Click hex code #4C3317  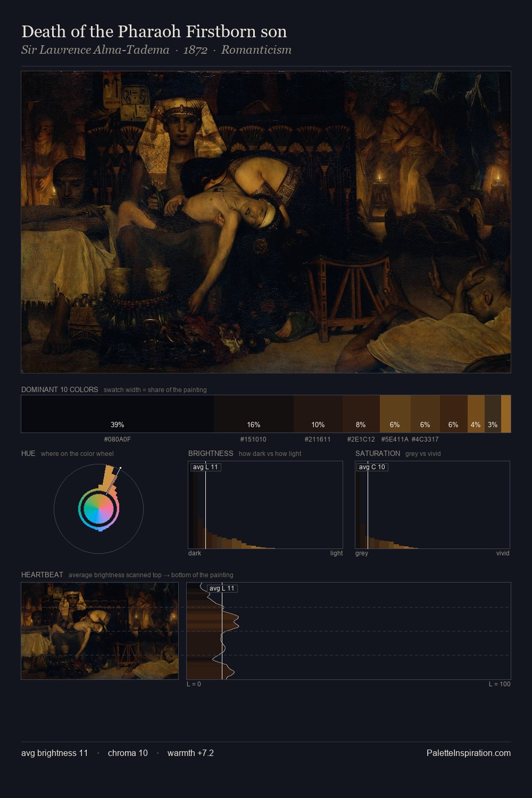pyautogui.click(x=425, y=439)
